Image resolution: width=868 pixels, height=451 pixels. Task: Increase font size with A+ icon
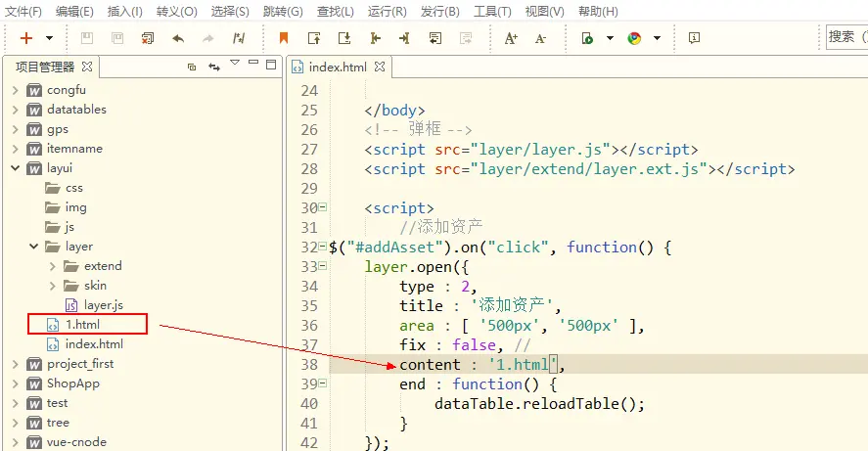[511, 38]
